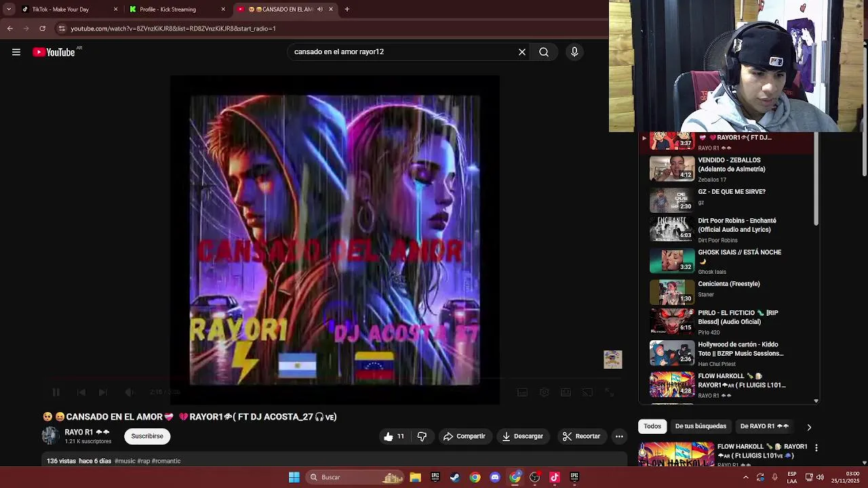Skip to previous video in player
Screen dimensions: 868x488
coord(81,392)
